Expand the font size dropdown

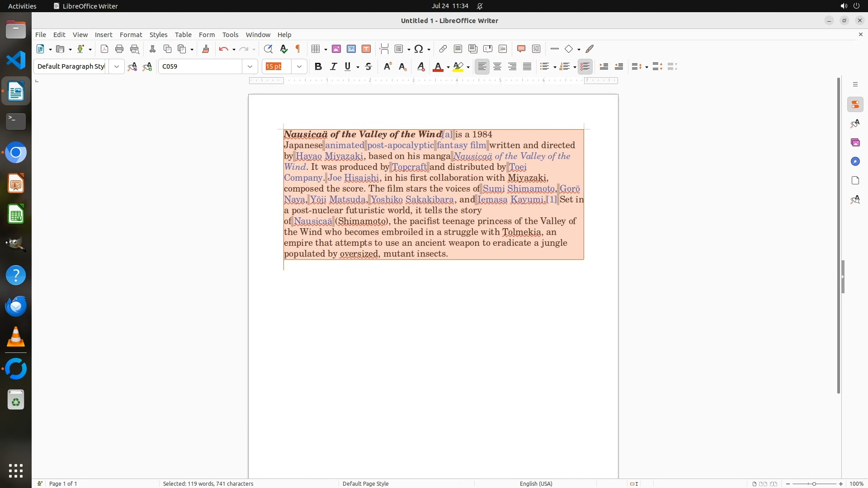coord(299,67)
